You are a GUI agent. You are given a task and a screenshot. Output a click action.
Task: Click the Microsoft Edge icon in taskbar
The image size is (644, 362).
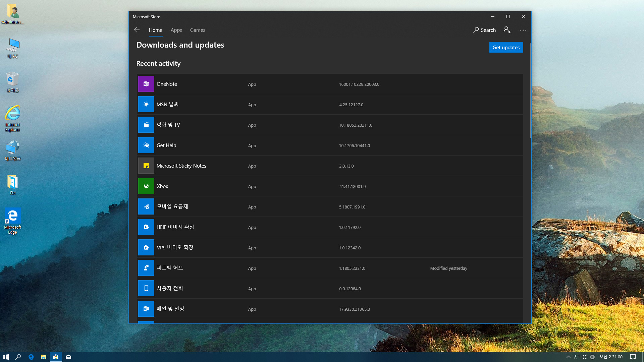[x=31, y=357]
